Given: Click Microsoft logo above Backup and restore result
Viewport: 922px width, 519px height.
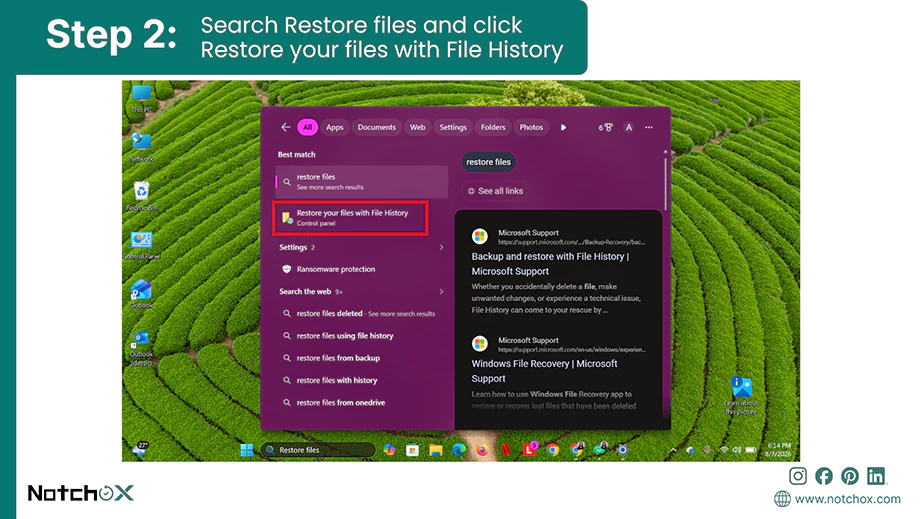Looking at the screenshot, I should pyautogui.click(x=480, y=236).
